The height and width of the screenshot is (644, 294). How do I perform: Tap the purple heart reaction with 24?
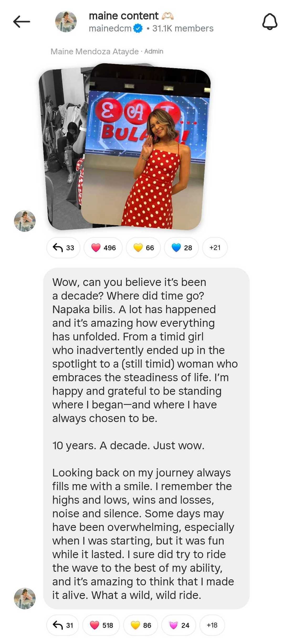tap(179, 625)
